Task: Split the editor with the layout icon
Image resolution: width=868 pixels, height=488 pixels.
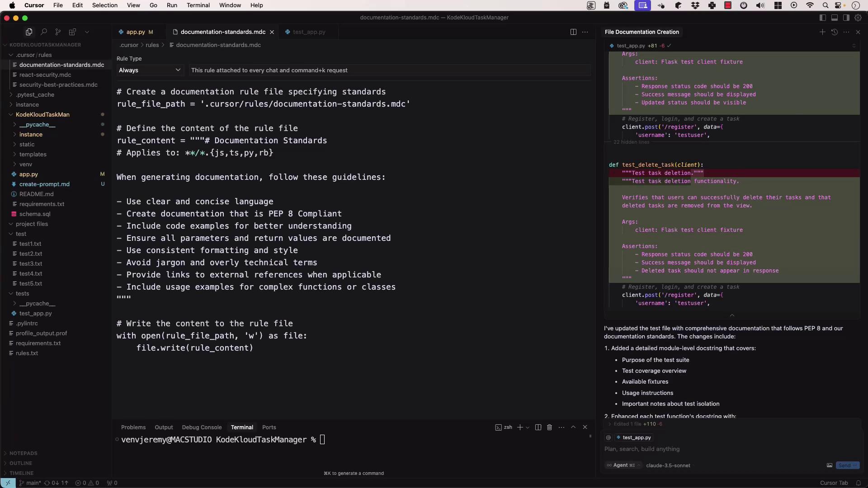Action: click(573, 32)
